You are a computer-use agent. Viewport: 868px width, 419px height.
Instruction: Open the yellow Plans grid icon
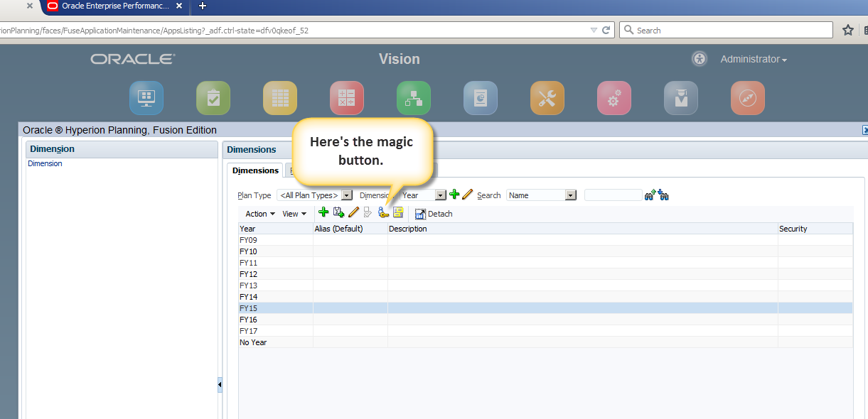[x=280, y=98]
